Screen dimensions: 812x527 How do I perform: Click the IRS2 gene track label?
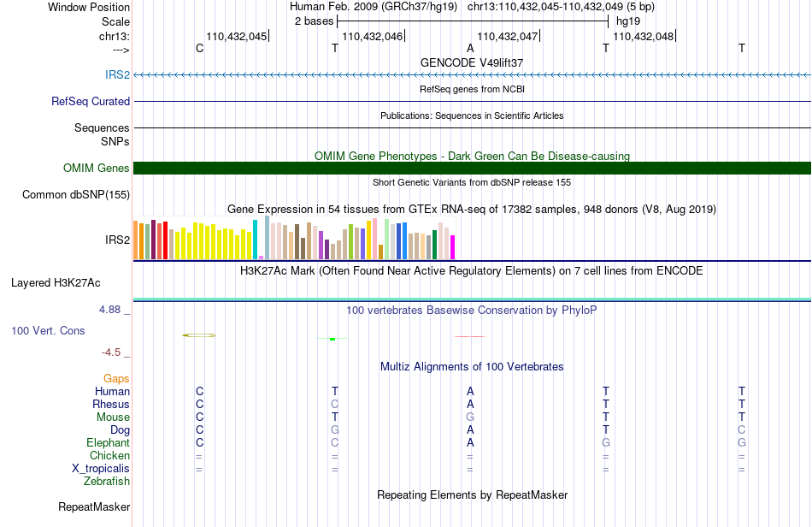(x=117, y=74)
